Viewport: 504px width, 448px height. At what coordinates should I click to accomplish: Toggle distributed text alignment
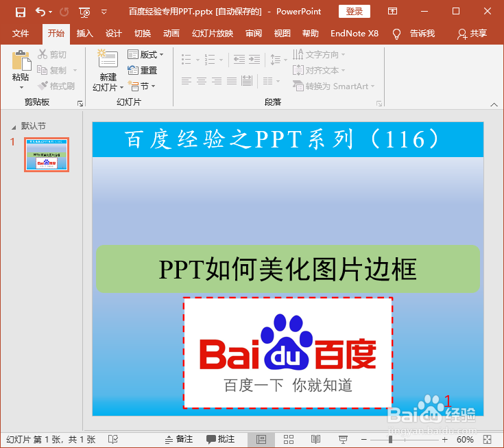[247, 80]
